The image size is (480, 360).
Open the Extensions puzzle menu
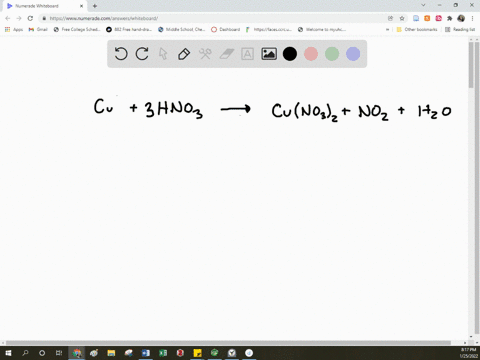tap(450, 18)
